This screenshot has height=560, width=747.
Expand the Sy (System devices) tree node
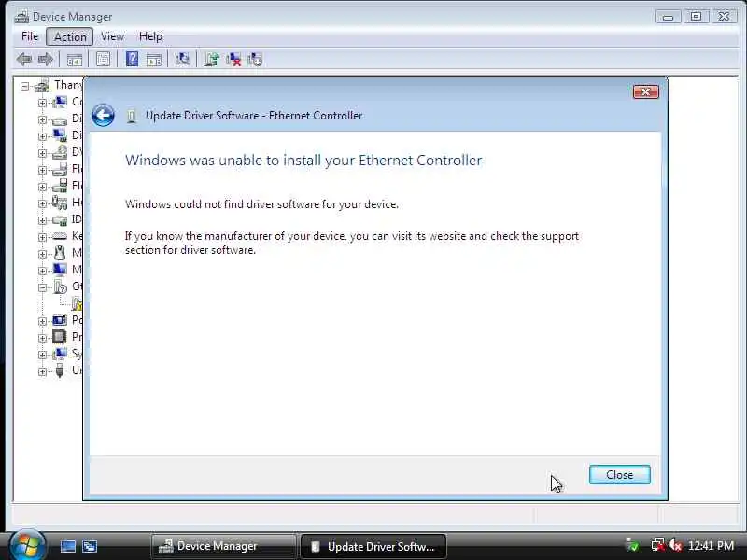[42, 355]
